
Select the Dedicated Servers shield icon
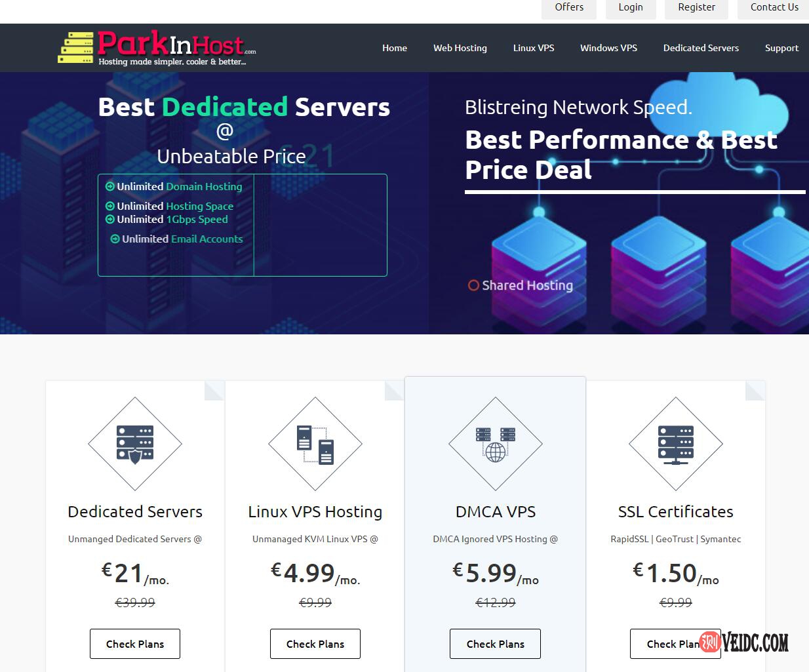[134, 443]
